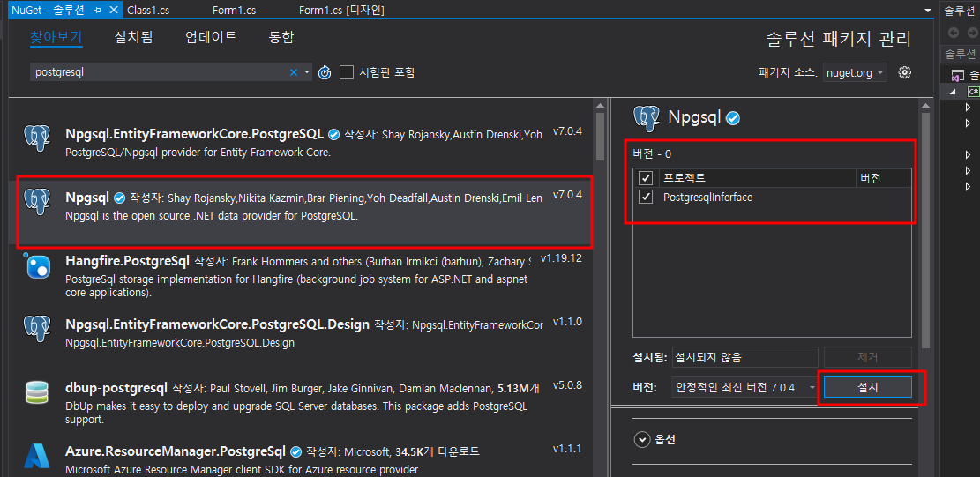
Task: Select Azure.ResourceManager.PostgreSql package title
Action: coord(176,451)
